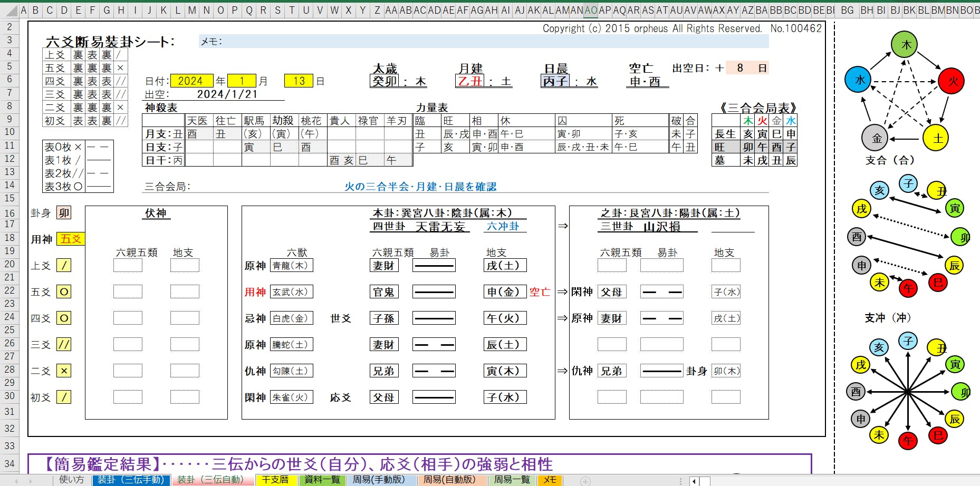The image size is (980, 486).
Task: Click the 卦身 cell showing 卯
Action: point(64,212)
